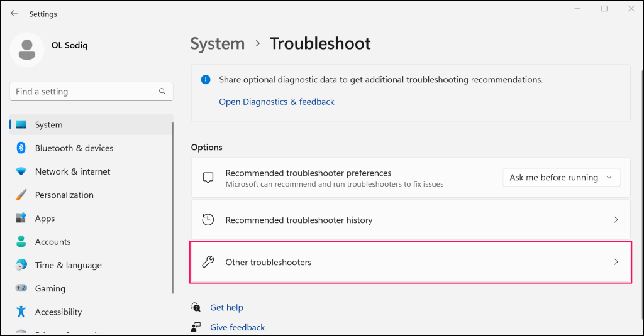The width and height of the screenshot is (644, 336).
Task: Click the search magnifier icon
Action: point(163,92)
